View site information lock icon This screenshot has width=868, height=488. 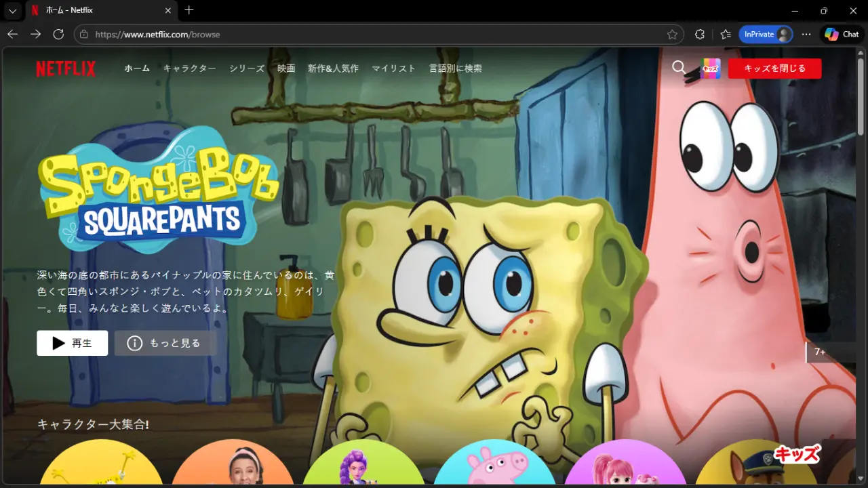(x=84, y=34)
